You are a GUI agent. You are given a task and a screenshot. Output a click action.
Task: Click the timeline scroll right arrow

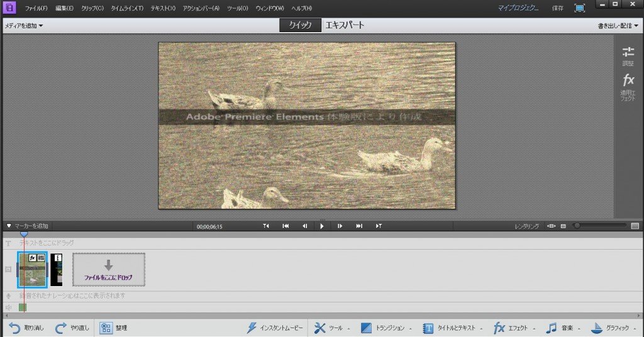tap(639, 316)
